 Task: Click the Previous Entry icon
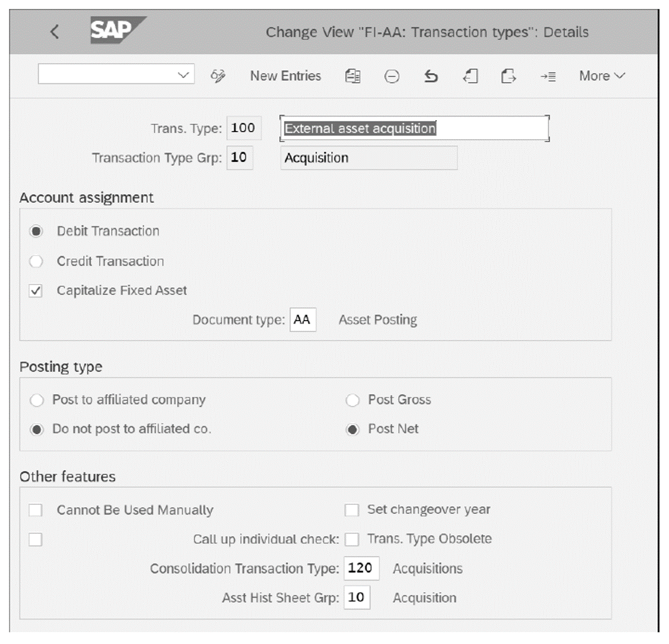point(469,76)
